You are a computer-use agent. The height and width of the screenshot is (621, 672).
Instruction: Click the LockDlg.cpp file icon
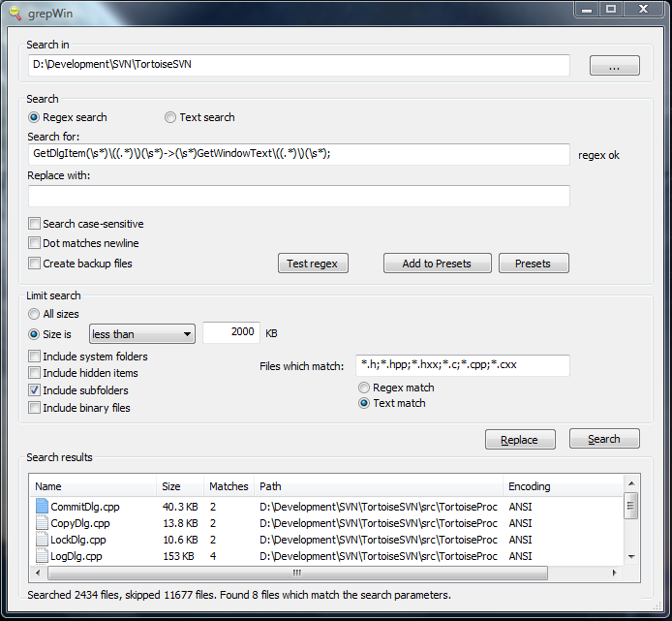click(x=42, y=540)
